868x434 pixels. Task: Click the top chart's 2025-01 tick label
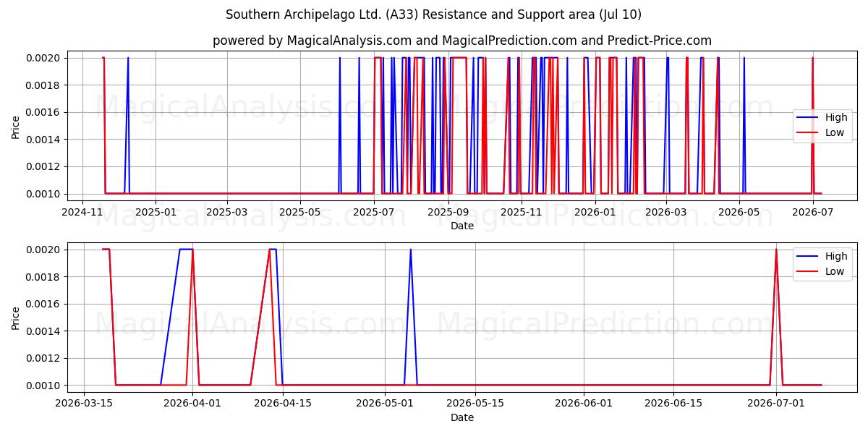click(x=156, y=212)
